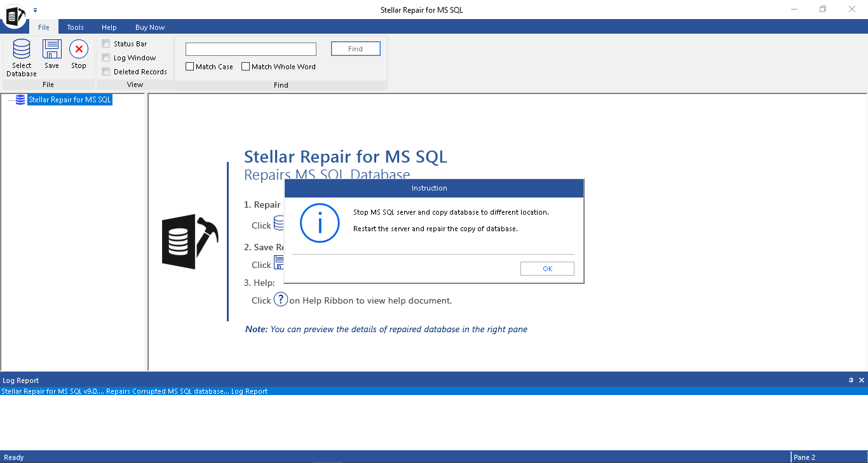Click the database icon beside the tree root
The height and width of the screenshot is (463, 868).
20,99
